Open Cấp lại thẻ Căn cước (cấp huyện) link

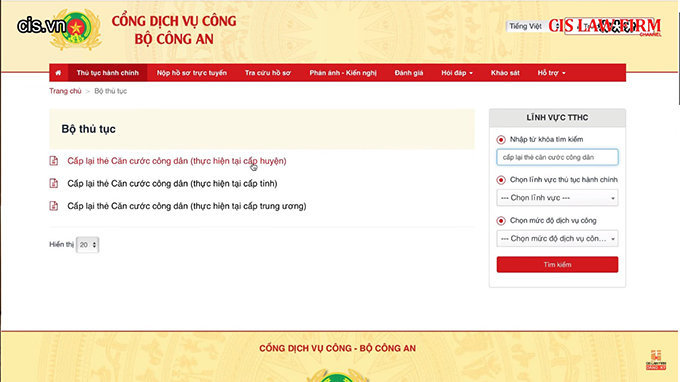pyautogui.click(x=177, y=161)
